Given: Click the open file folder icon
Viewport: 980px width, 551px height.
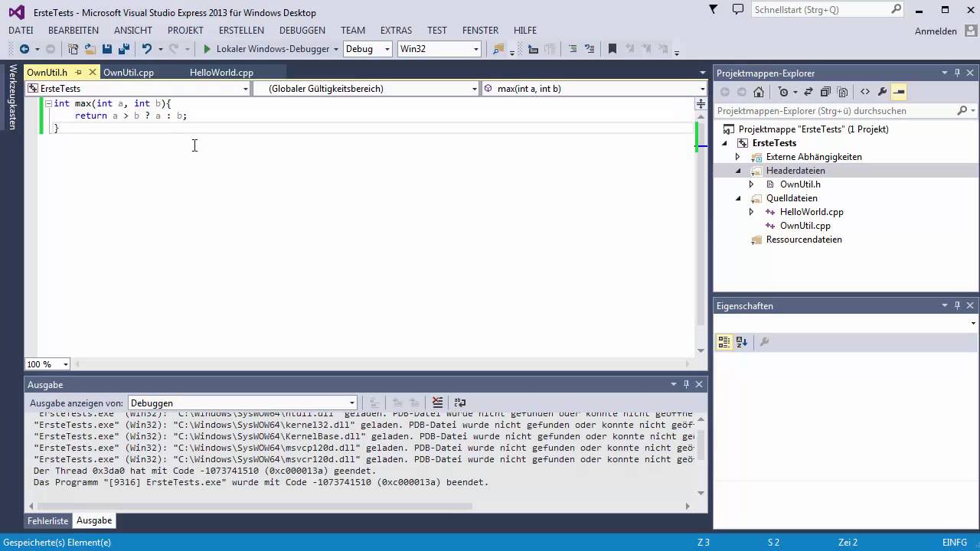Looking at the screenshot, I should 90,49.
